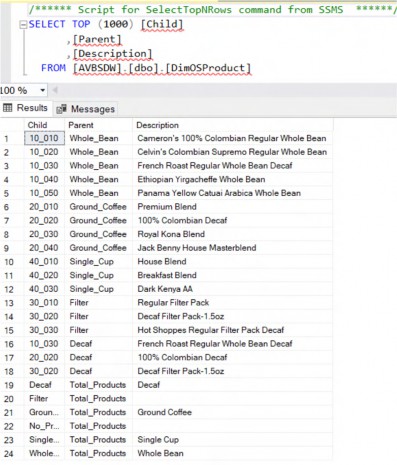Click the Dark Kenya AA cell
The height and width of the screenshot is (465, 397).
233,289
